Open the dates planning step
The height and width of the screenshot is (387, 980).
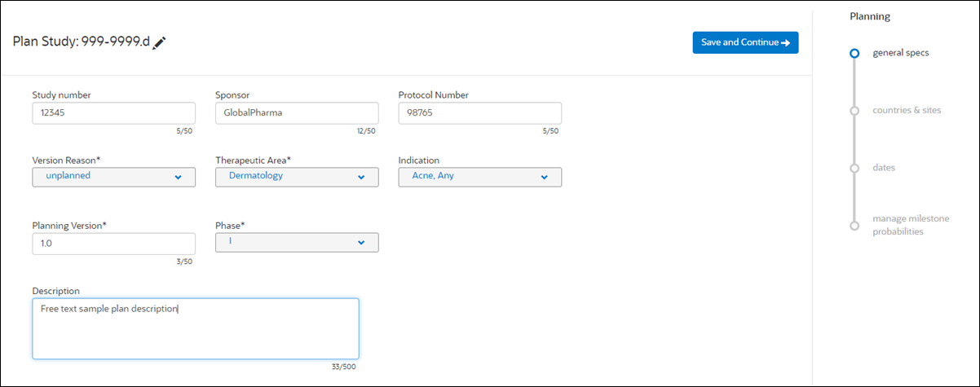pyautogui.click(x=883, y=168)
